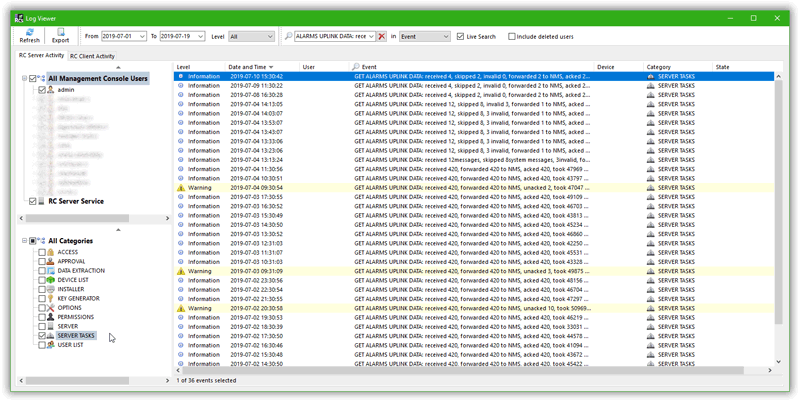
Task: Sort by the Level column header
Action: click(199, 67)
